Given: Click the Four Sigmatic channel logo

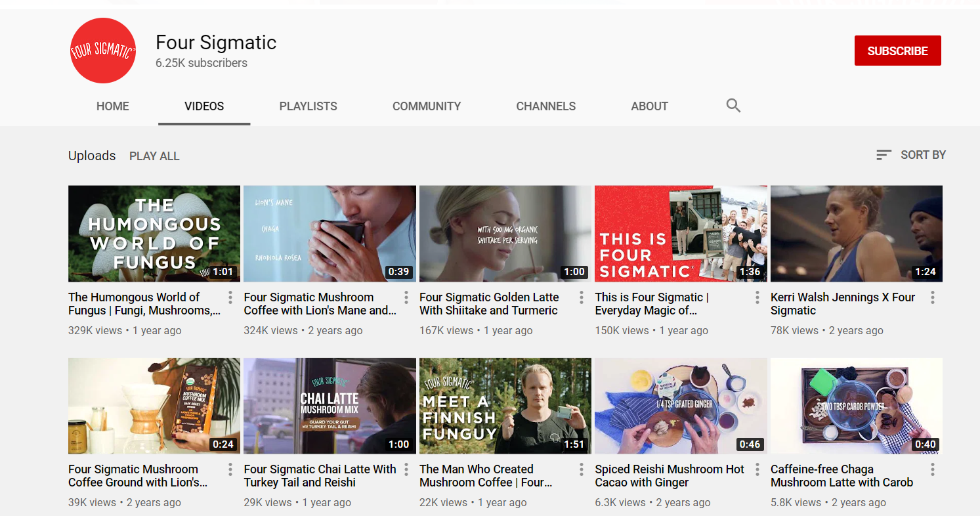Looking at the screenshot, I should click(x=103, y=51).
